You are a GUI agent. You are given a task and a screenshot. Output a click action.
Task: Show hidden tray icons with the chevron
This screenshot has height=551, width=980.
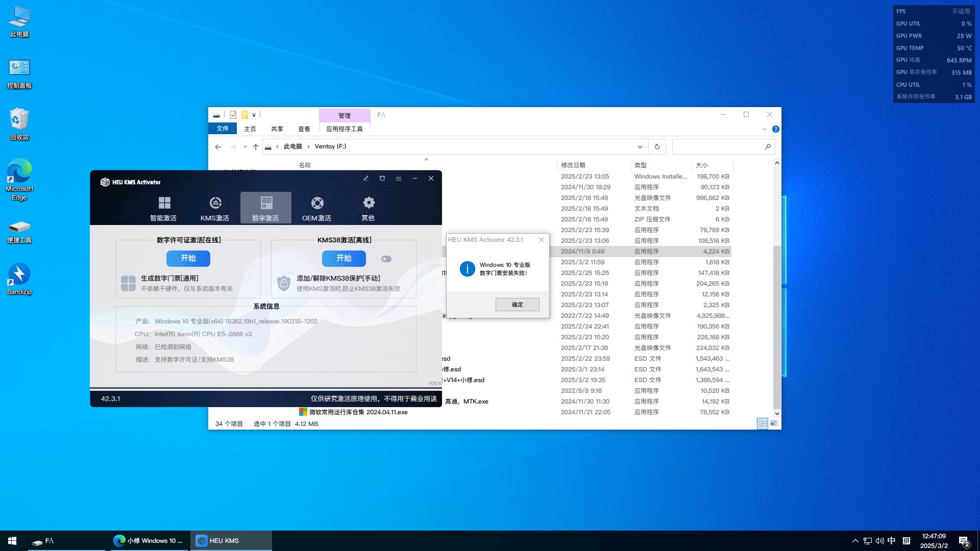(x=855, y=541)
